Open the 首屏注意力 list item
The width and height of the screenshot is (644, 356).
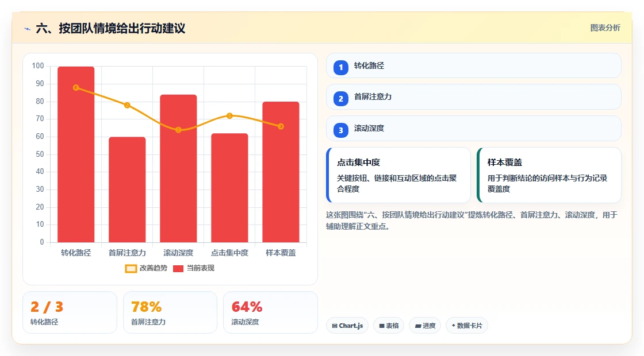tap(474, 97)
